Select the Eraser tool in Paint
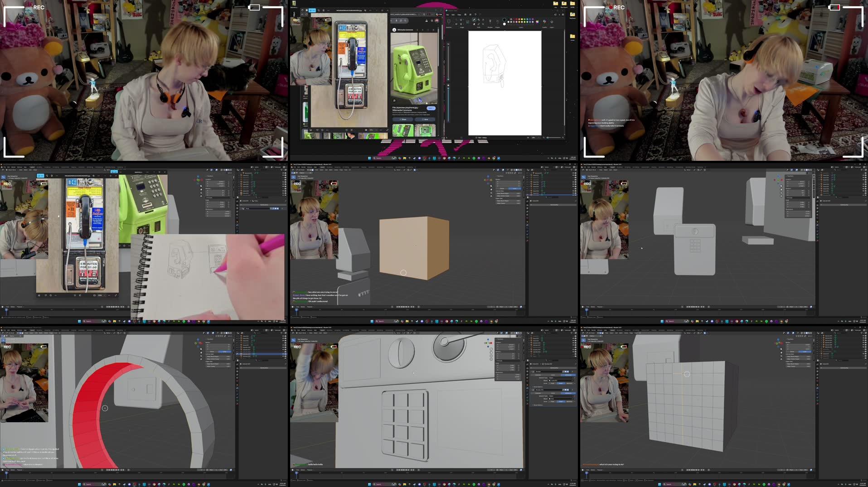Viewport: 868px width, 487px height. point(474,24)
